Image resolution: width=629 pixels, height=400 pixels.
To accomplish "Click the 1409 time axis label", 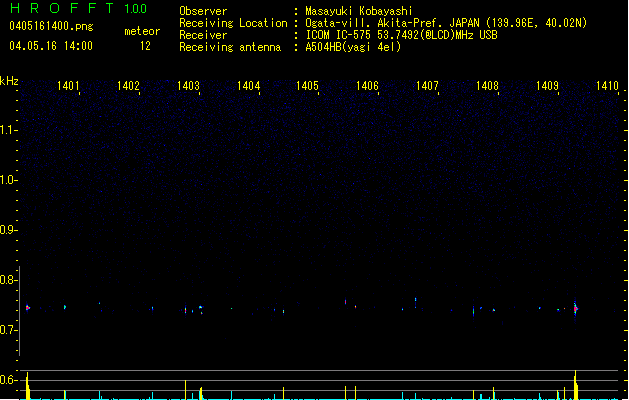I will tap(547, 86).
